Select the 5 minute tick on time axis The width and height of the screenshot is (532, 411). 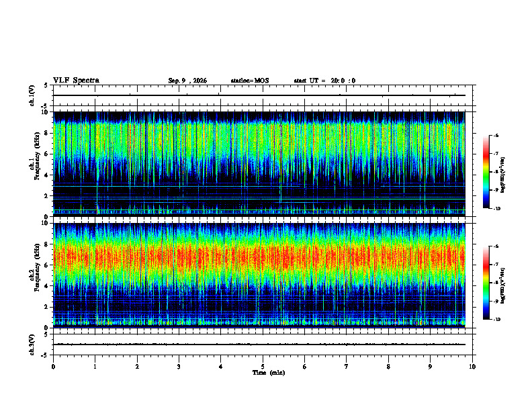pyautogui.click(x=263, y=367)
